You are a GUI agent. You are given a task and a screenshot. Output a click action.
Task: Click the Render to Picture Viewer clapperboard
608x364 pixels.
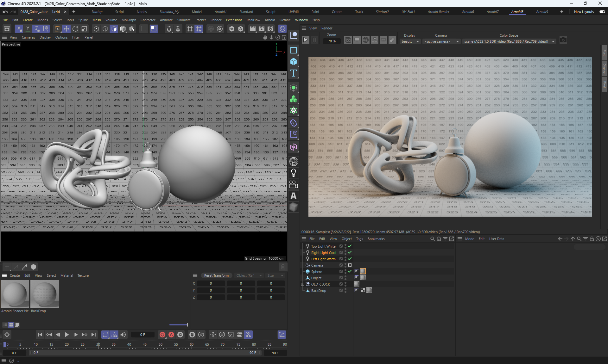click(x=261, y=29)
